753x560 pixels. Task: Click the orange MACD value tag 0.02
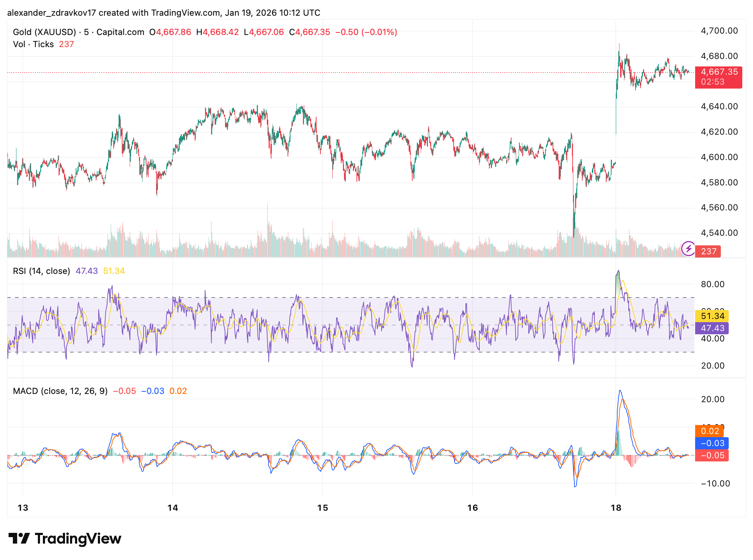pyautogui.click(x=709, y=431)
